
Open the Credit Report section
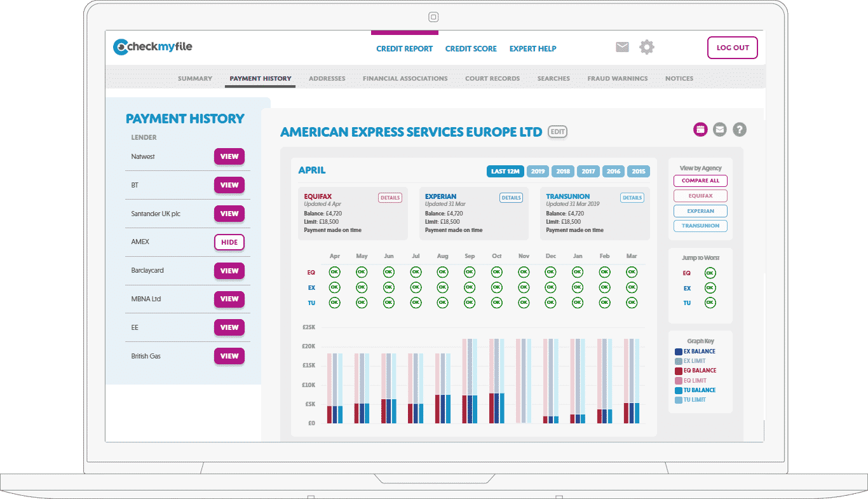coord(404,49)
